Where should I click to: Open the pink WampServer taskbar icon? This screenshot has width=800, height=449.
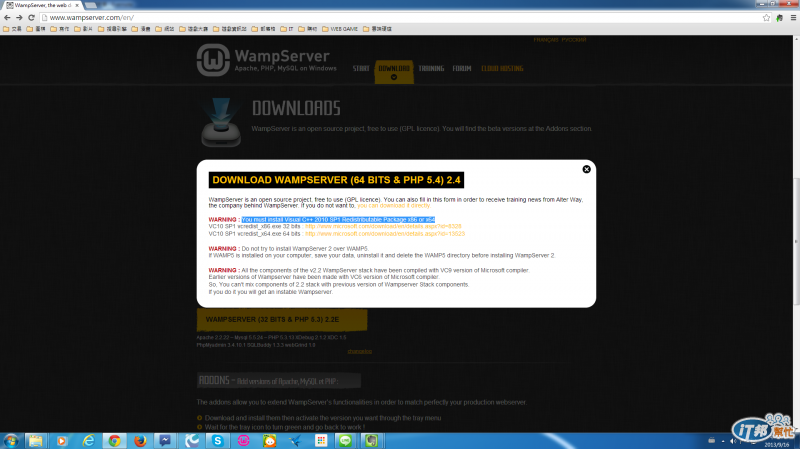pyautogui.click(x=243, y=441)
